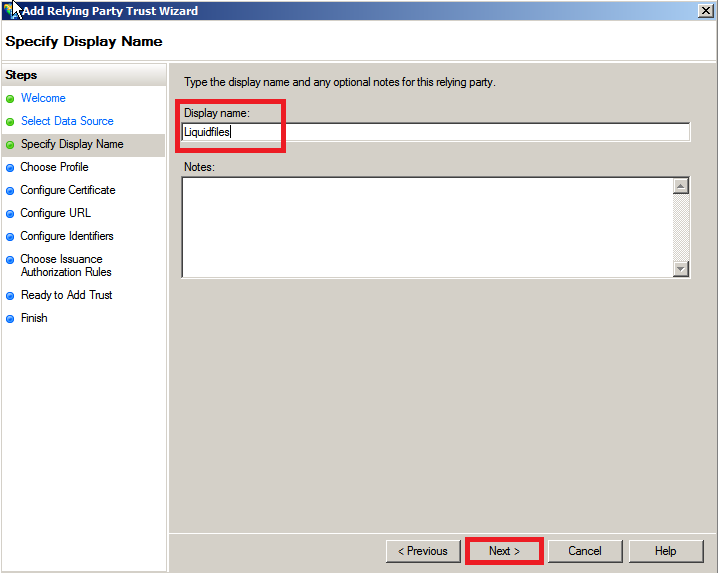Open wizard Help
718x573 pixels.
click(665, 551)
